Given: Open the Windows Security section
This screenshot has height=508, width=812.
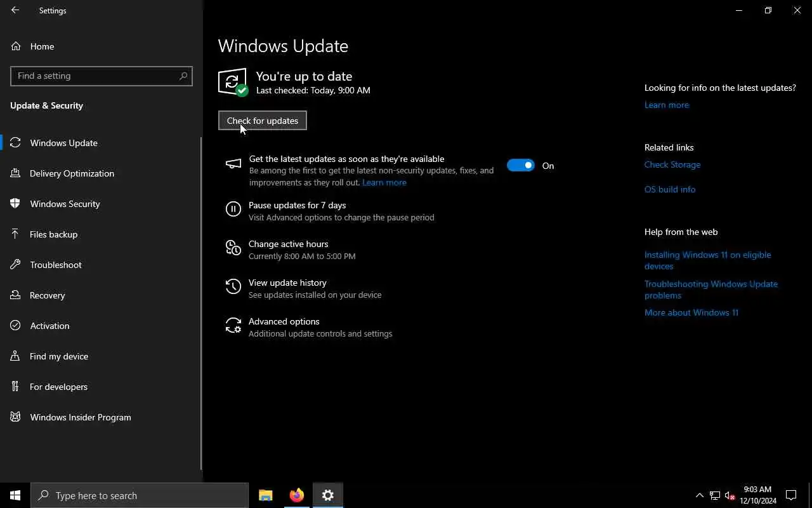Looking at the screenshot, I should point(100,204).
